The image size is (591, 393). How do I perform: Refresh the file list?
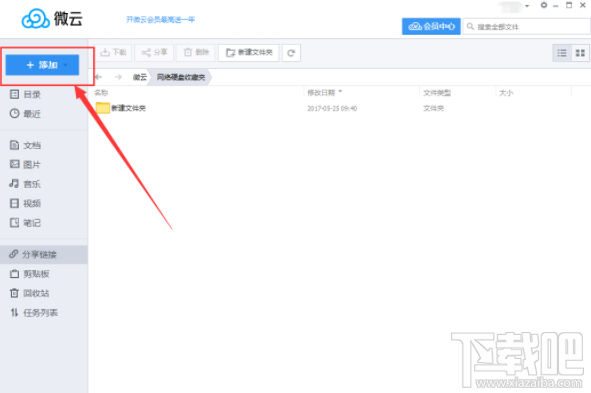pyautogui.click(x=291, y=53)
